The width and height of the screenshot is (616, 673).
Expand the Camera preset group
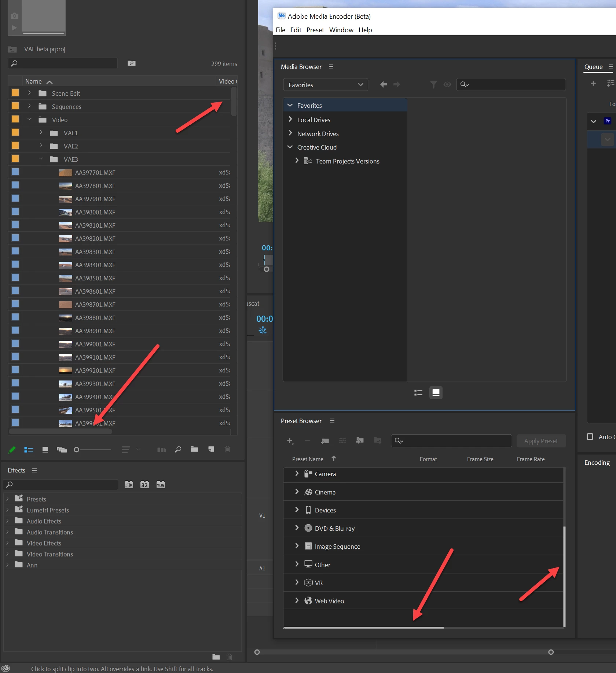pyautogui.click(x=297, y=474)
